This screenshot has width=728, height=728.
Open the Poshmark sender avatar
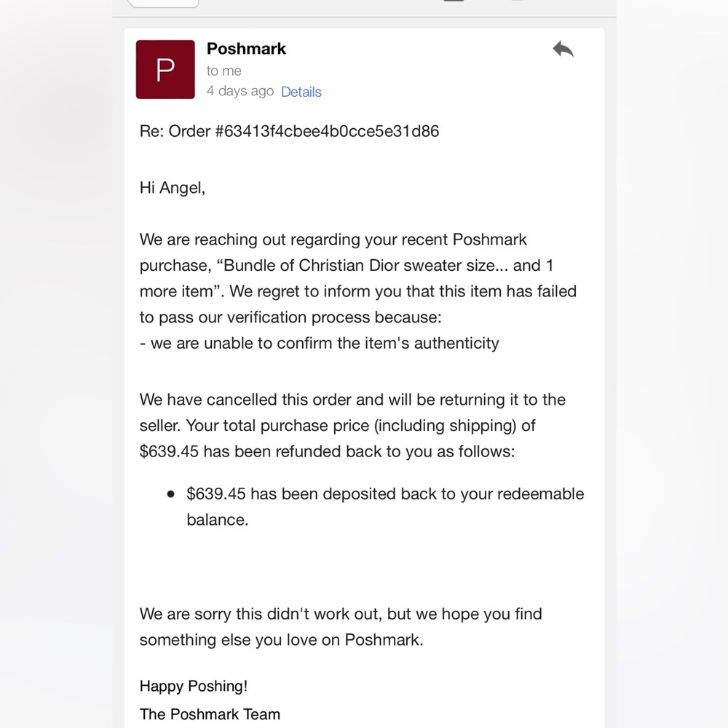(x=165, y=69)
